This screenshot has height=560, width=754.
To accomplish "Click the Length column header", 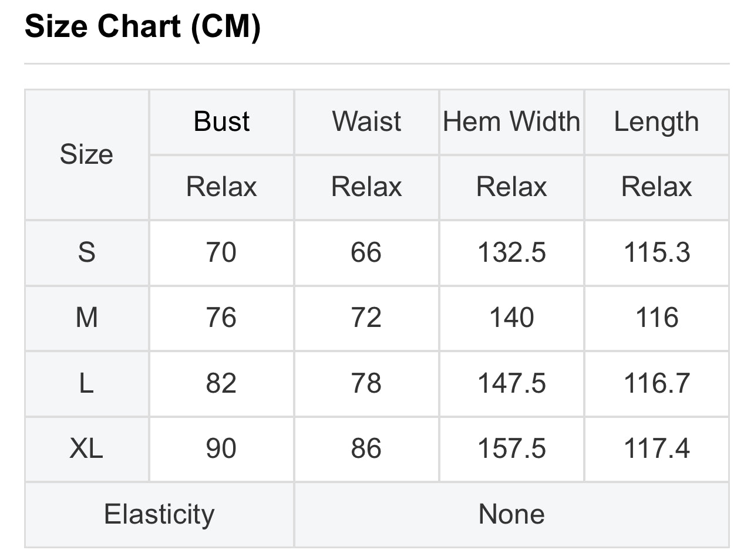I will 657,122.
